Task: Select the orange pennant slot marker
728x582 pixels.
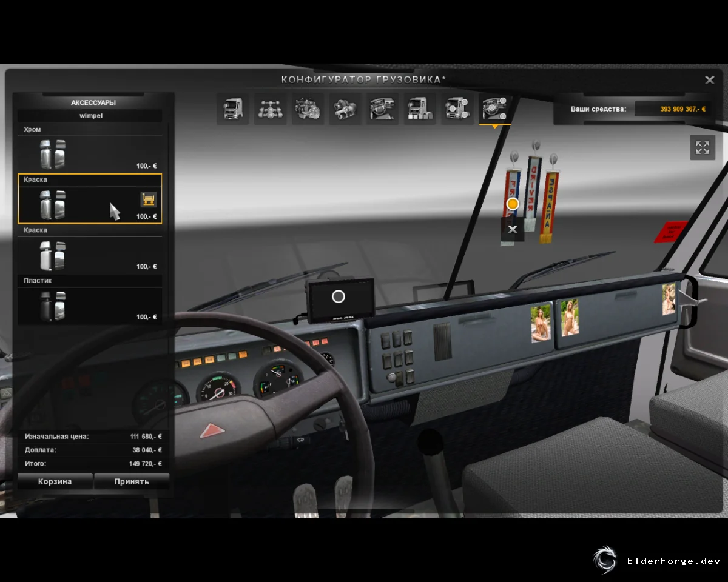Action: coord(513,204)
